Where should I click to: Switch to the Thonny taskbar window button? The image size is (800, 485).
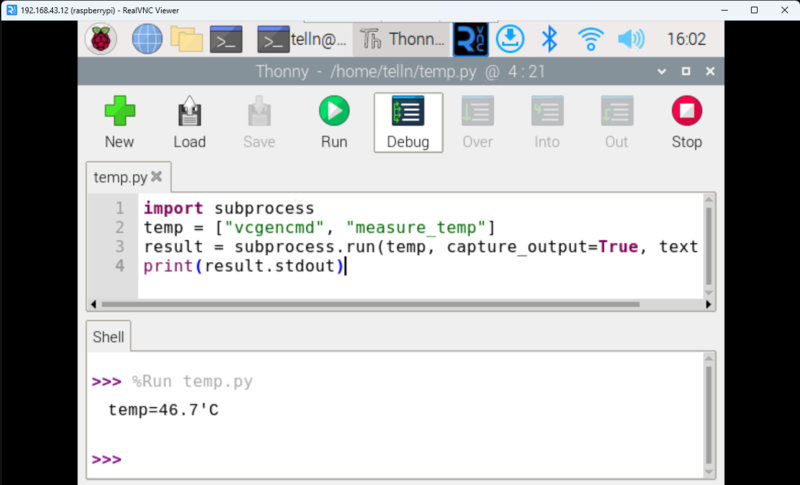(401, 39)
